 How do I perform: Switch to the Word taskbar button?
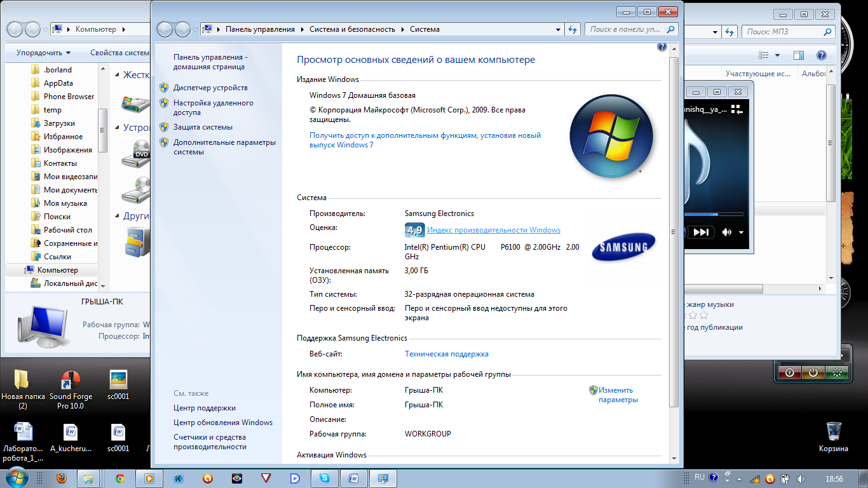click(x=354, y=478)
